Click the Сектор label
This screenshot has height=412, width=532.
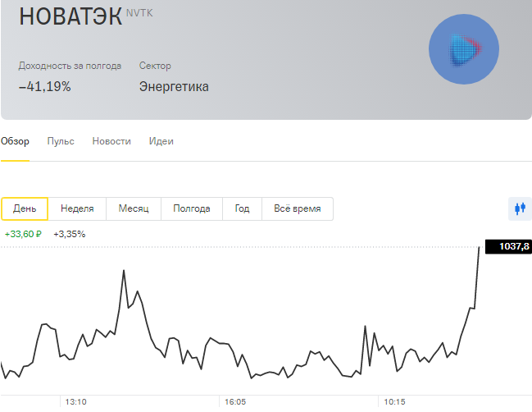(155, 66)
